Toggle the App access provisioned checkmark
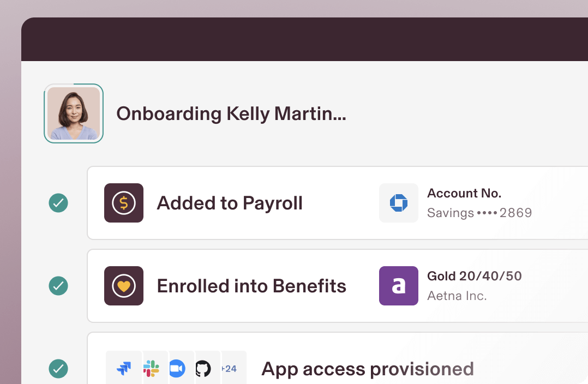This screenshot has width=588, height=384. point(58,369)
